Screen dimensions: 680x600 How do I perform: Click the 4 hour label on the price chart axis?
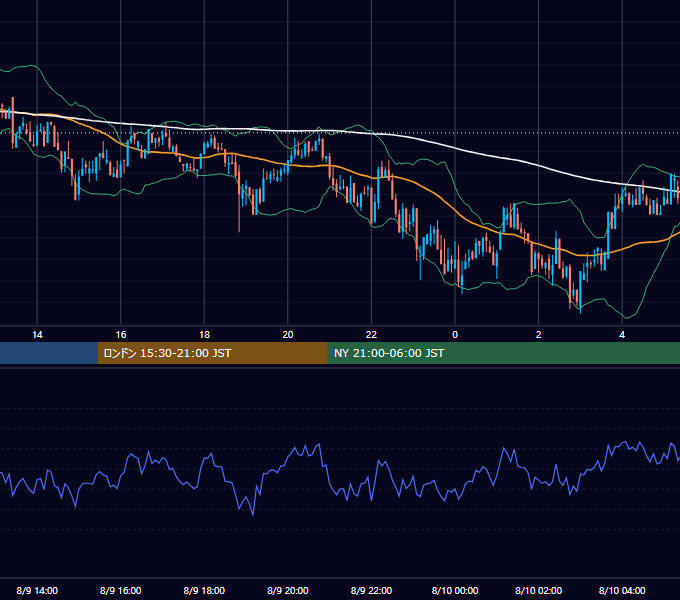(622, 335)
